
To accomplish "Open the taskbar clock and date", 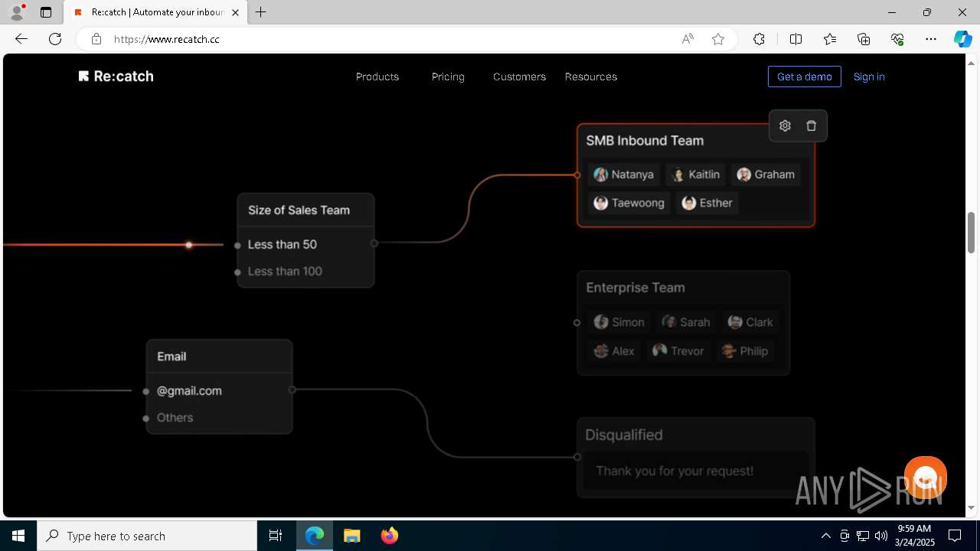I will click(x=916, y=536).
